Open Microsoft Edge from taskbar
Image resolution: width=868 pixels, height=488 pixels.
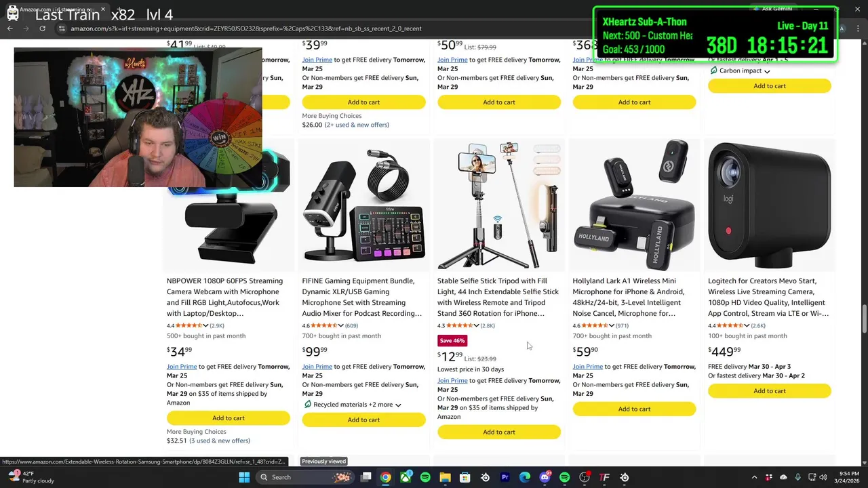pyautogui.click(x=525, y=477)
